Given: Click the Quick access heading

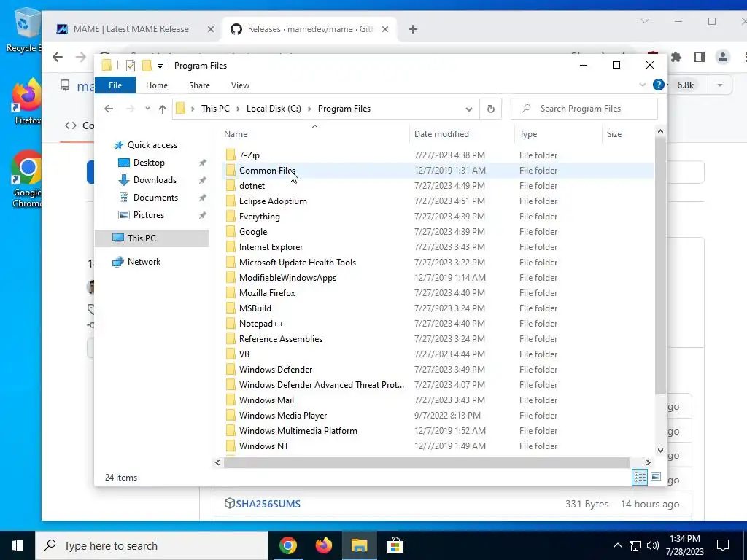Looking at the screenshot, I should coord(152,145).
